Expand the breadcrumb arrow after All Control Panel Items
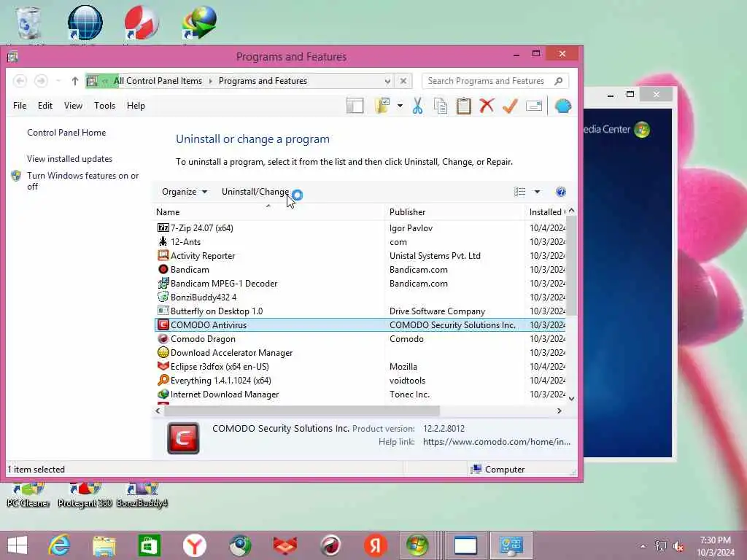 210,81
